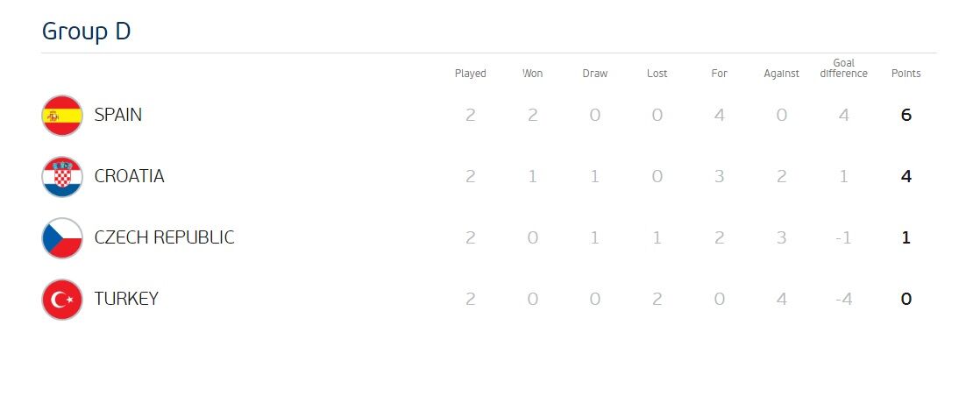Click the Turkey flag icon
The height and width of the screenshot is (403, 980).
pyautogui.click(x=62, y=300)
